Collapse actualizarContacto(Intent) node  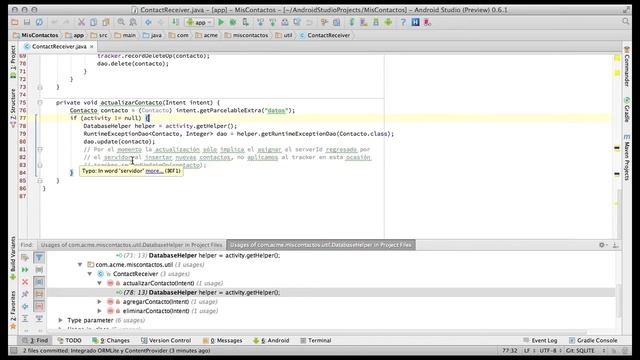click(100, 283)
